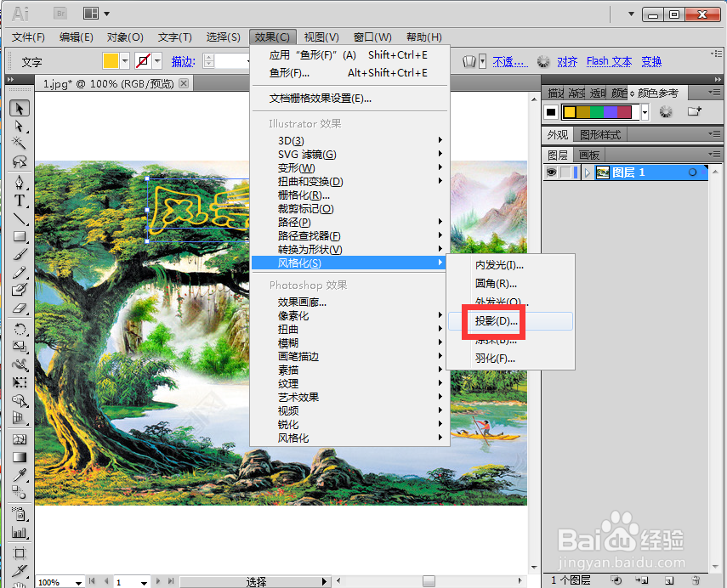The image size is (727, 588).
Task: Select the Mesh tool
Action: [19, 439]
